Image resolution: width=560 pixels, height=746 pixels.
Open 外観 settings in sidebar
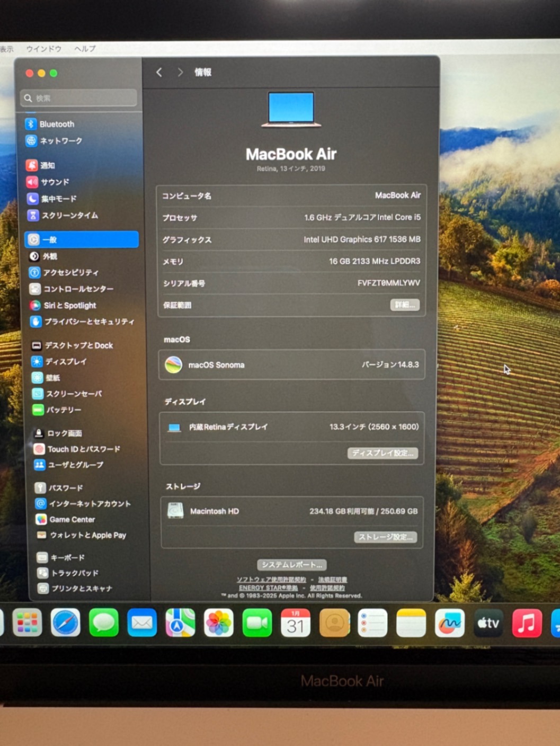(43, 256)
